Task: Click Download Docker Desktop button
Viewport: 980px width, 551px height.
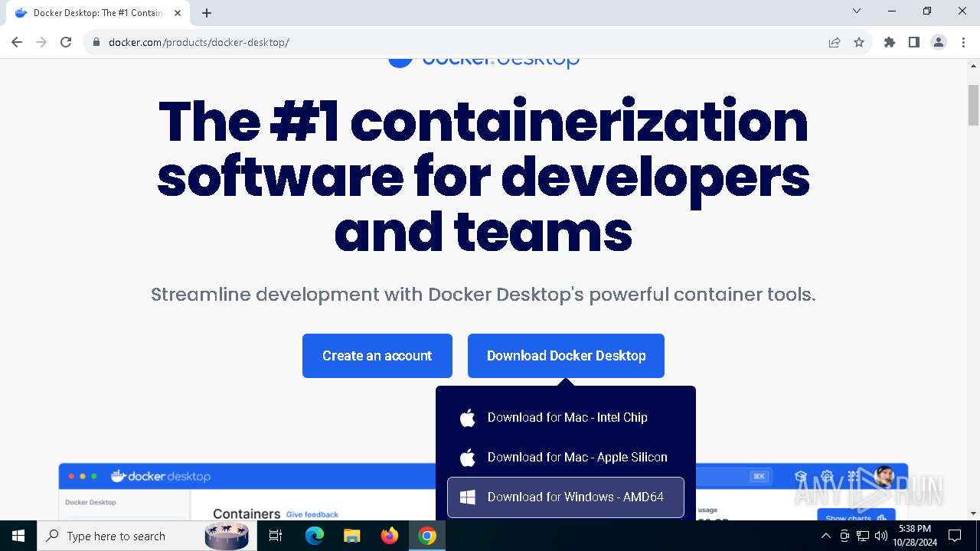Action: pos(566,356)
